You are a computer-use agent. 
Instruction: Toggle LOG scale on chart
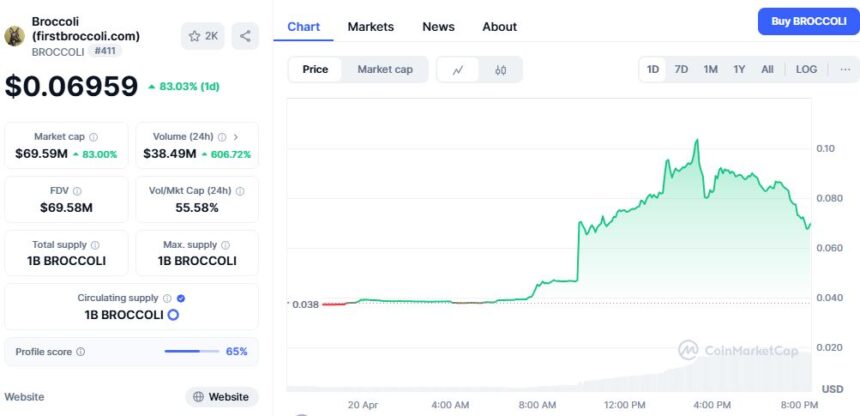click(x=806, y=70)
